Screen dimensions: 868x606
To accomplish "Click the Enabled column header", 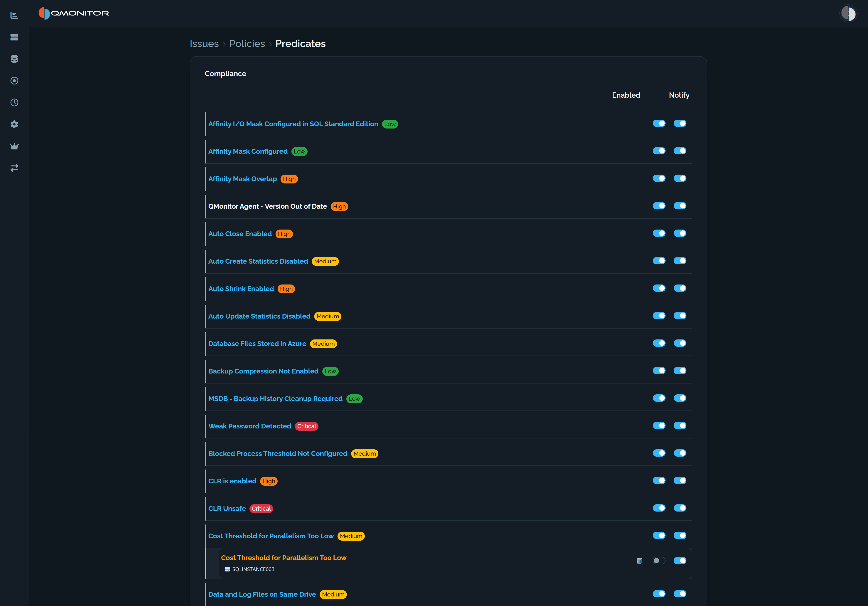I will (x=626, y=95).
